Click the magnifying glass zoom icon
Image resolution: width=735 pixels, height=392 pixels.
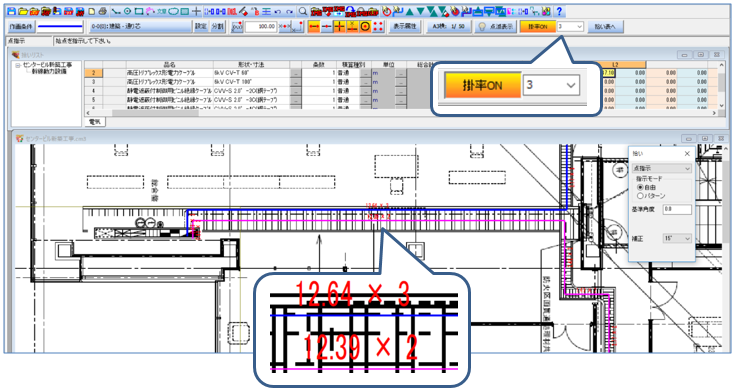pos(303,11)
